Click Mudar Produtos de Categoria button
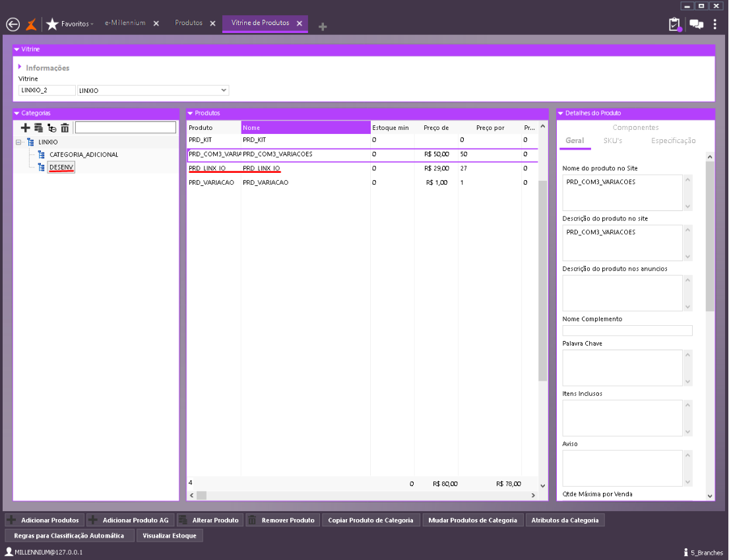729x560 pixels. pyautogui.click(x=472, y=520)
